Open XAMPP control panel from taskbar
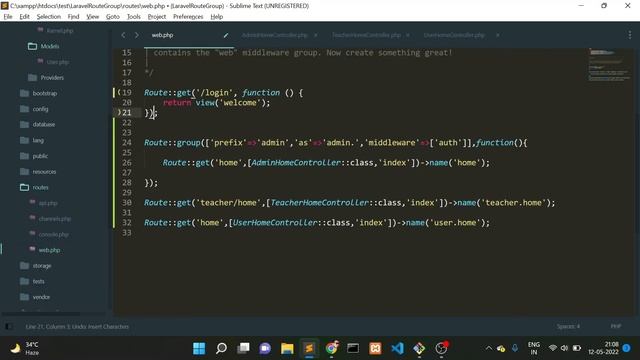Viewport: 640px width, 360px height. tap(375, 348)
